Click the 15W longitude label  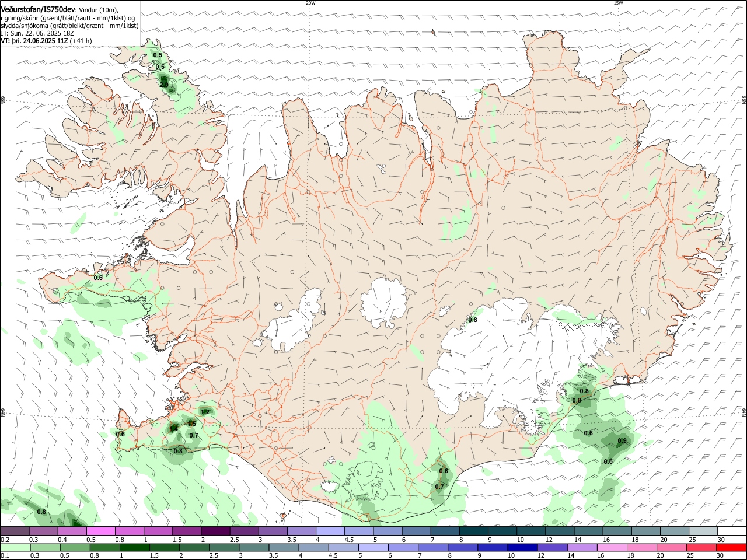[618, 3]
